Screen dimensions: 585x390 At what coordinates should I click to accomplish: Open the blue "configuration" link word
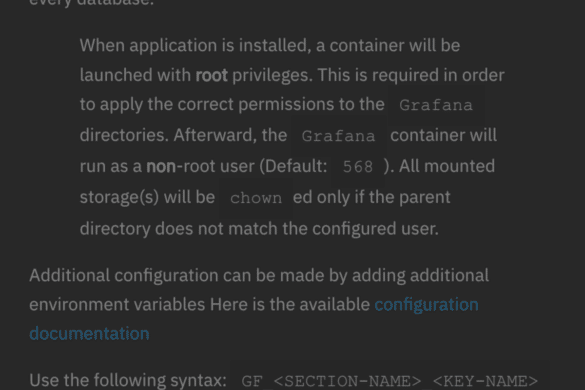click(x=426, y=305)
